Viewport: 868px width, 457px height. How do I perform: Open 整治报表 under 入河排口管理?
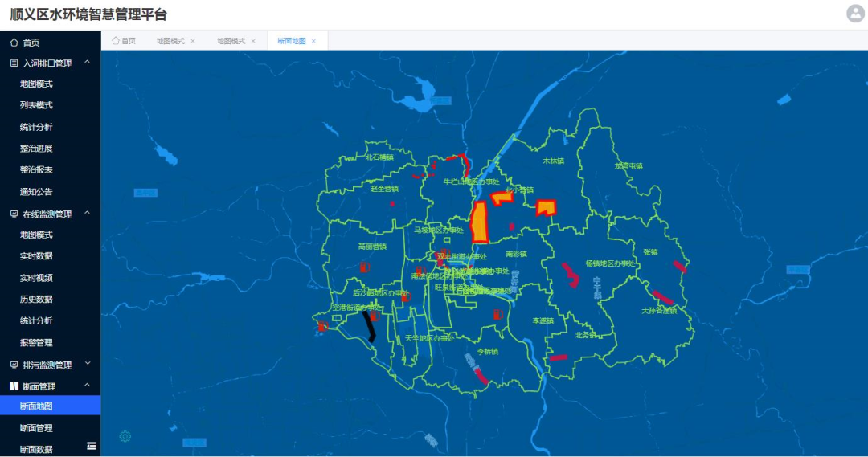pos(36,170)
